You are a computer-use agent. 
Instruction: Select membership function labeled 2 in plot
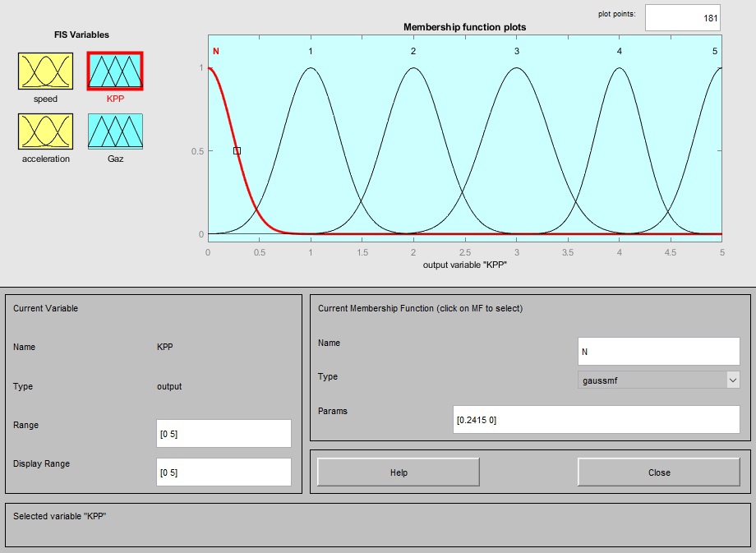[x=413, y=51]
